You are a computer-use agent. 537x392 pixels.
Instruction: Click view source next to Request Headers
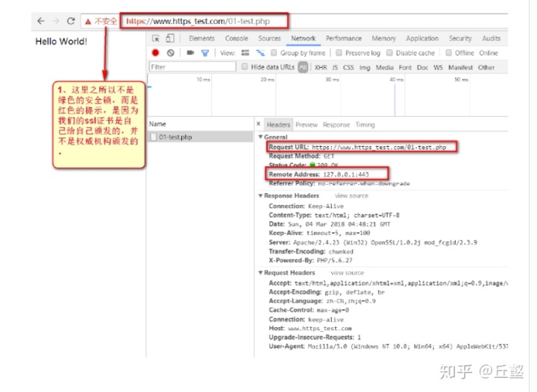point(347,273)
